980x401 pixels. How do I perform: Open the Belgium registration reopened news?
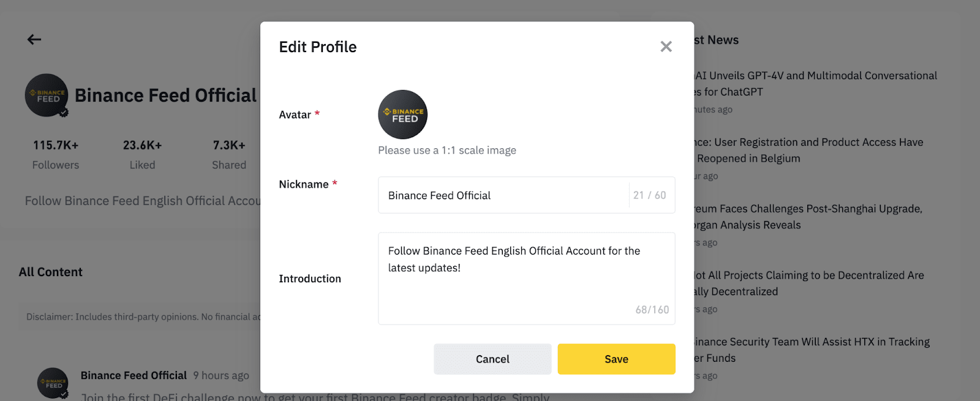pos(809,151)
